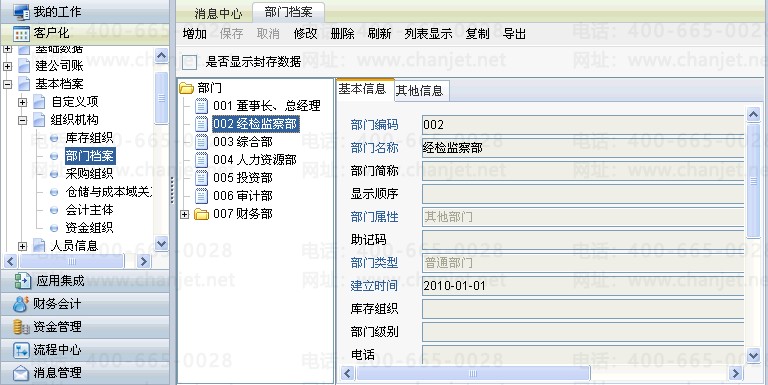Click document icon beside 003 综合部
768x385 pixels.
click(x=201, y=142)
